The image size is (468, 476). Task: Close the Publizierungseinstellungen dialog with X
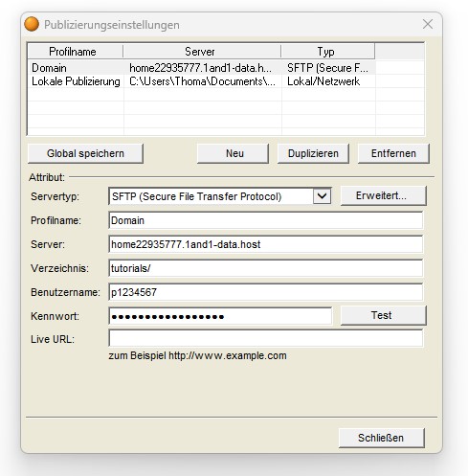point(428,24)
